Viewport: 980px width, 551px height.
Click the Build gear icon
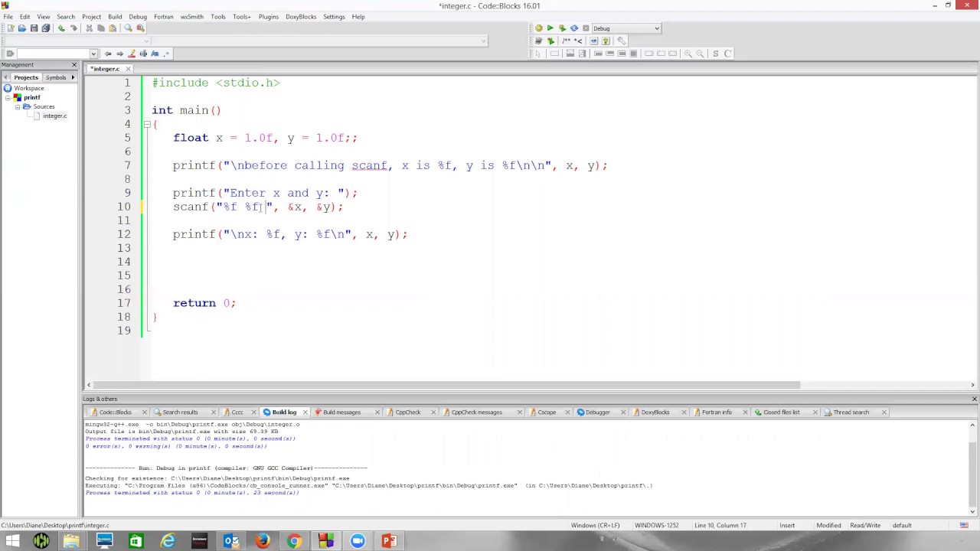[x=538, y=28]
